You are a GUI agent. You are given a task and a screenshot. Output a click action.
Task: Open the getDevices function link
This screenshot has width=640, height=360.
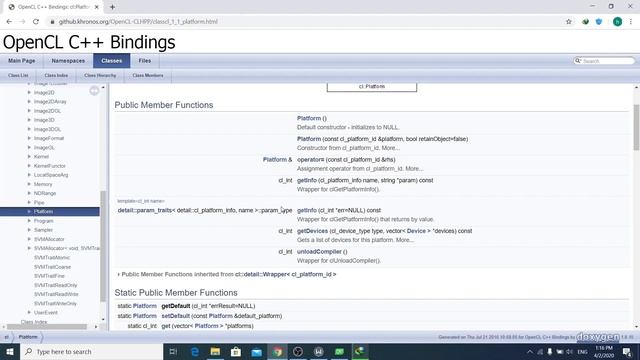point(312,231)
